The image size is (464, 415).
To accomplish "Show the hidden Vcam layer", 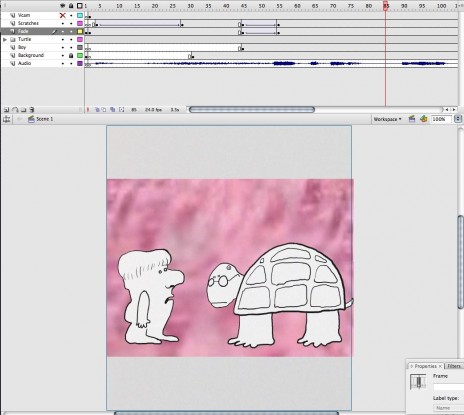I will (62, 15).
